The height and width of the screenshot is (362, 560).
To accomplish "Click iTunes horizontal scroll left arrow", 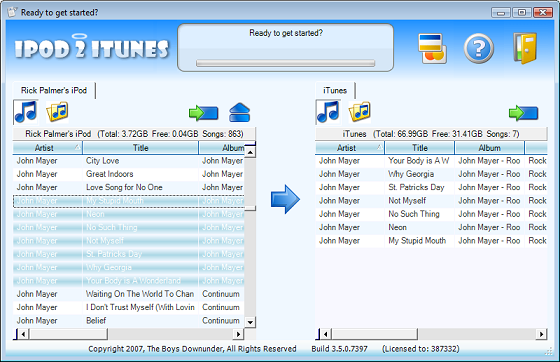I will (325, 335).
